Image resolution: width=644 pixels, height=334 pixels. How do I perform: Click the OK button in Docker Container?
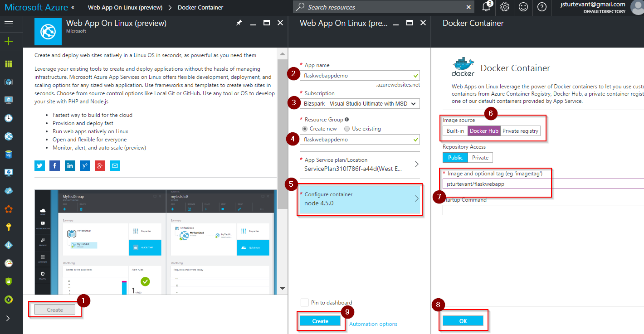pyautogui.click(x=463, y=321)
